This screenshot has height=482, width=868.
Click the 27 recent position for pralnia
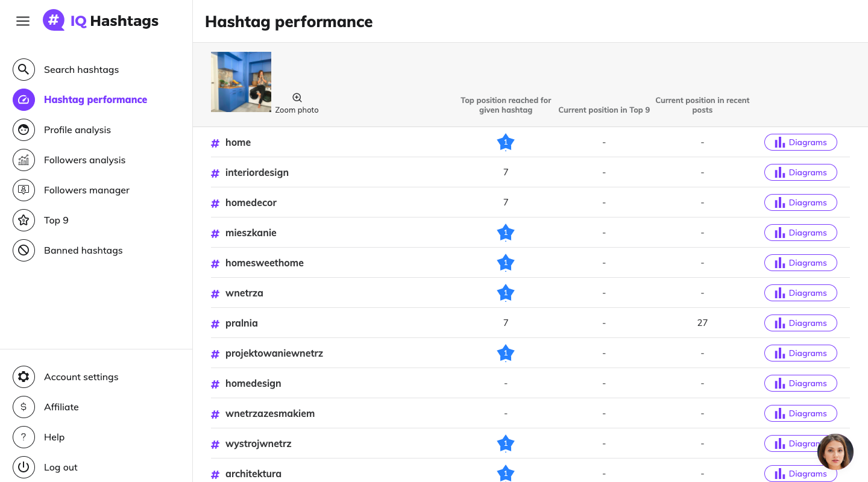[x=702, y=323]
